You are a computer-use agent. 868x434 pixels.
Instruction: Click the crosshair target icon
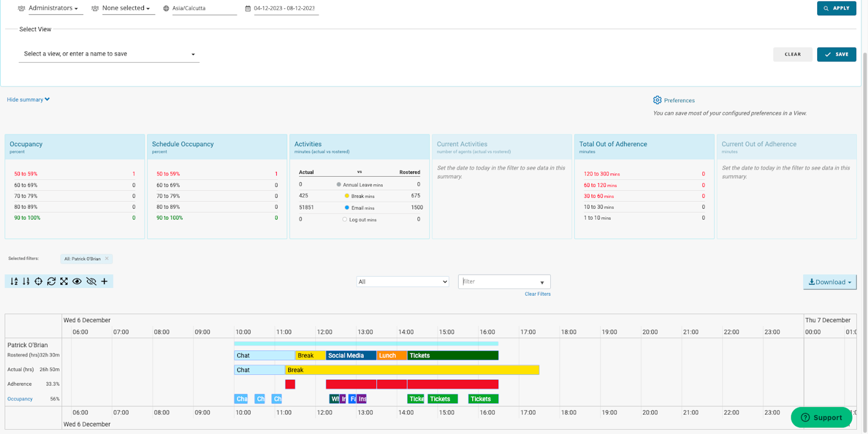(39, 282)
